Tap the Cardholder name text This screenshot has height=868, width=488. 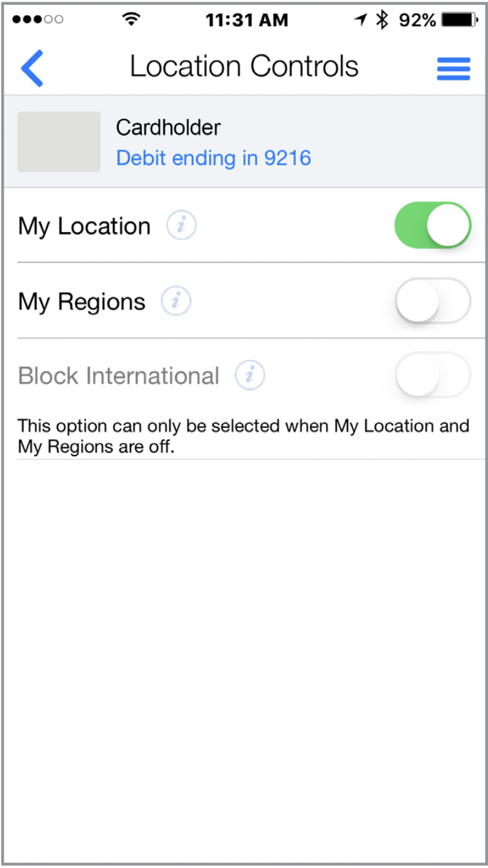click(168, 127)
